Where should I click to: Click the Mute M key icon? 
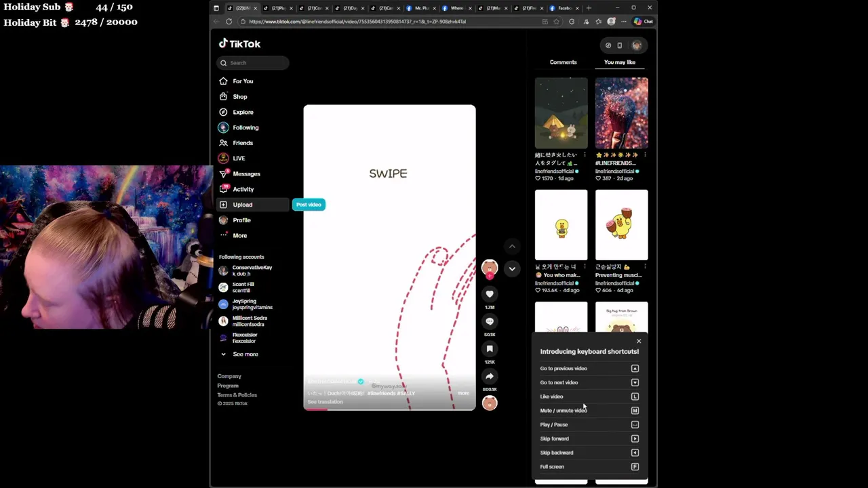635,411
